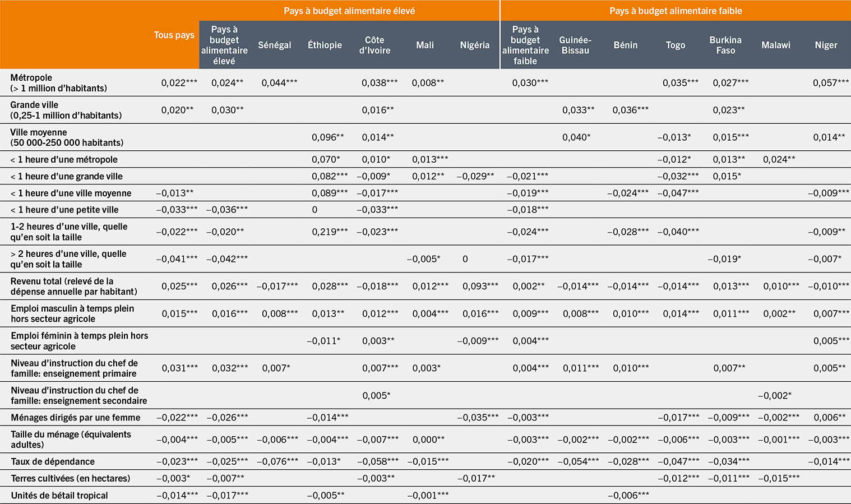851x504 pixels.
Task: Click the Guinée-Bissau column header
Action: [x=575, y=45]
